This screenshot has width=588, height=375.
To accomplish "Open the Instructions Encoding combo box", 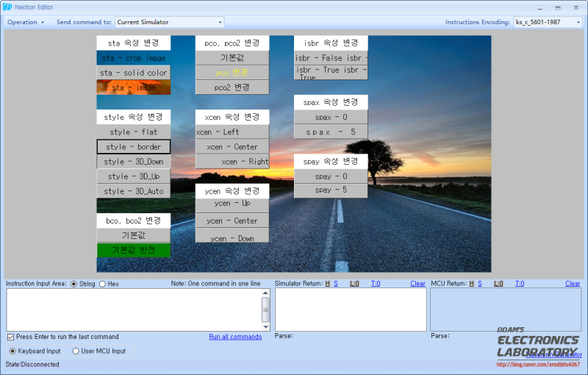I will pyautogui.click(x=548, y=22).
